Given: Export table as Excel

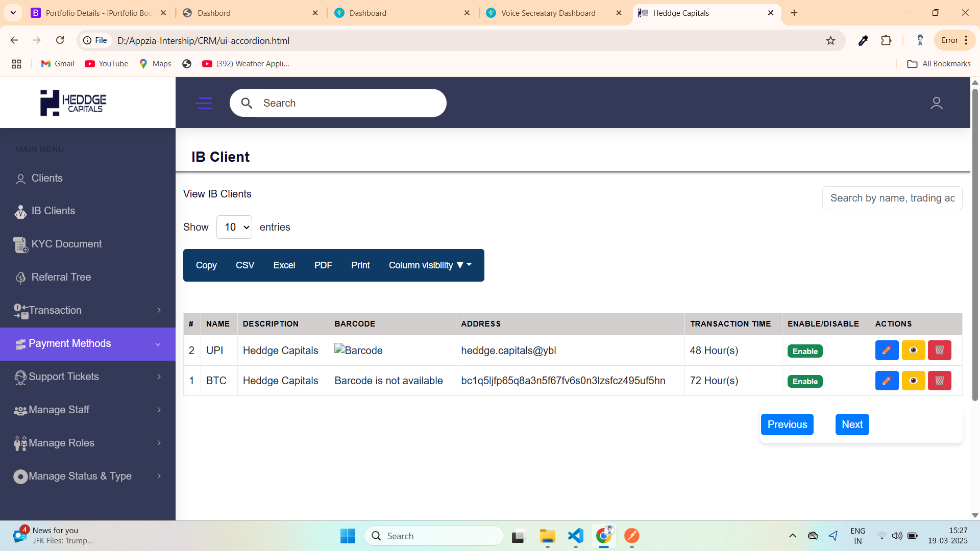Looking at the screenshot, I should click(284, 265).
